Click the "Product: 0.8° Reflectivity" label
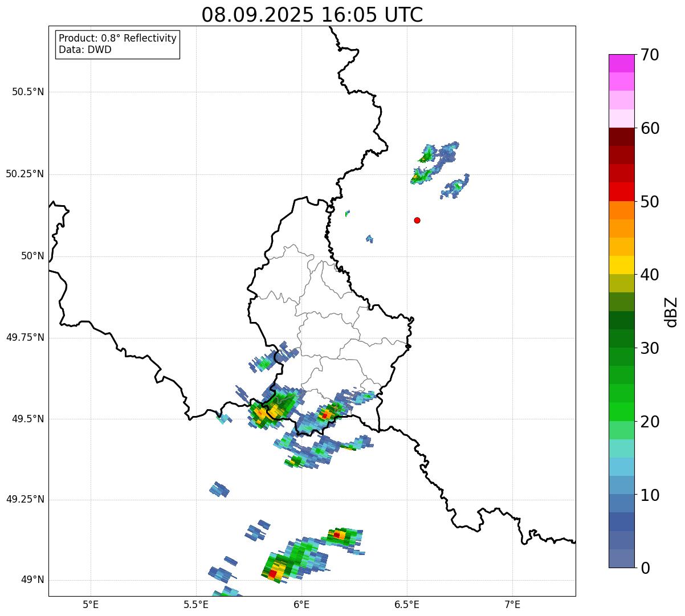Viewport: 685px width, 616px height. (x=118, y=38)
